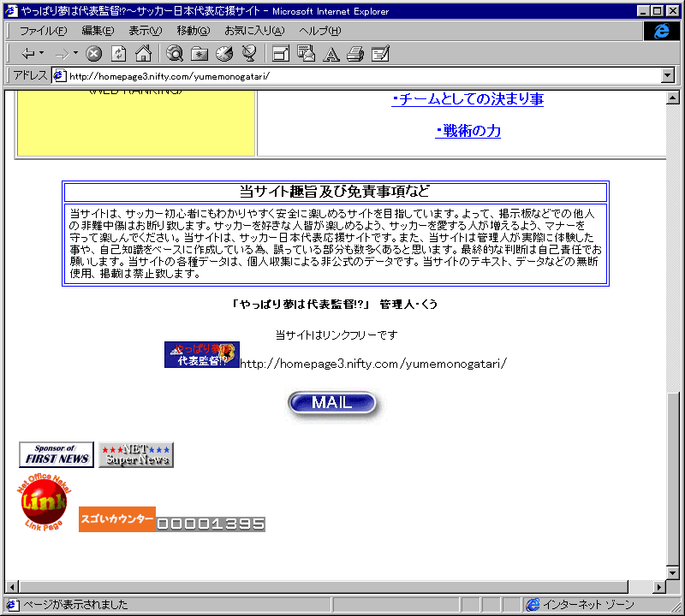
Task: Switch to Fullscreen view icon
Action: point(281,54)
